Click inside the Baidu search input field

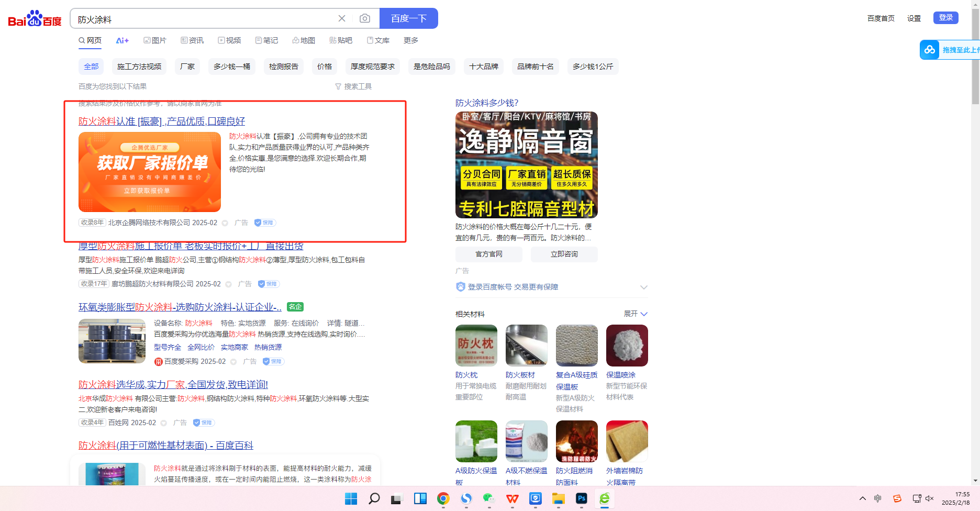coord(204,19)
